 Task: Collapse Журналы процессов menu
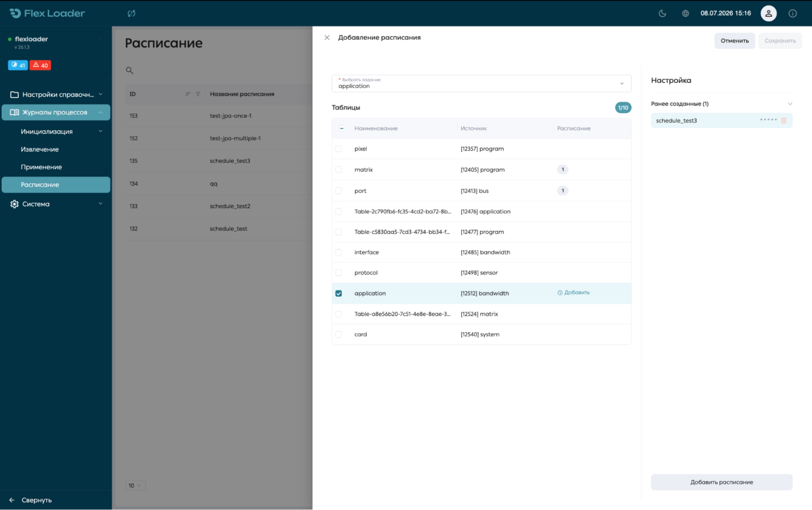click(56, 113)
